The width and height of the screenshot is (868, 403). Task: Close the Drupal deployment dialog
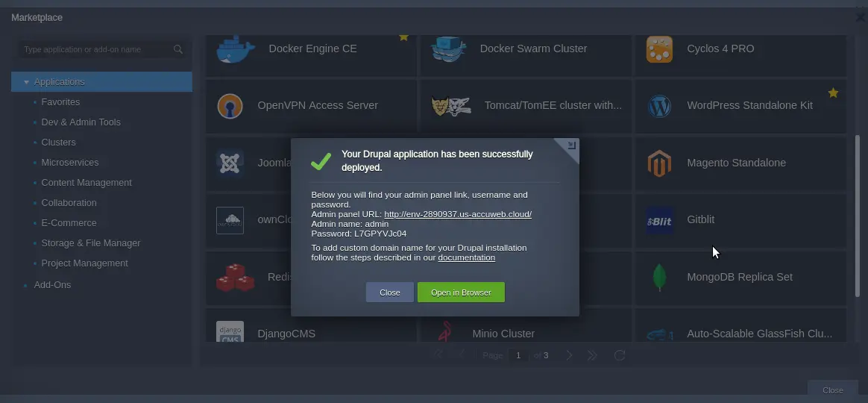tap(390, 293)
